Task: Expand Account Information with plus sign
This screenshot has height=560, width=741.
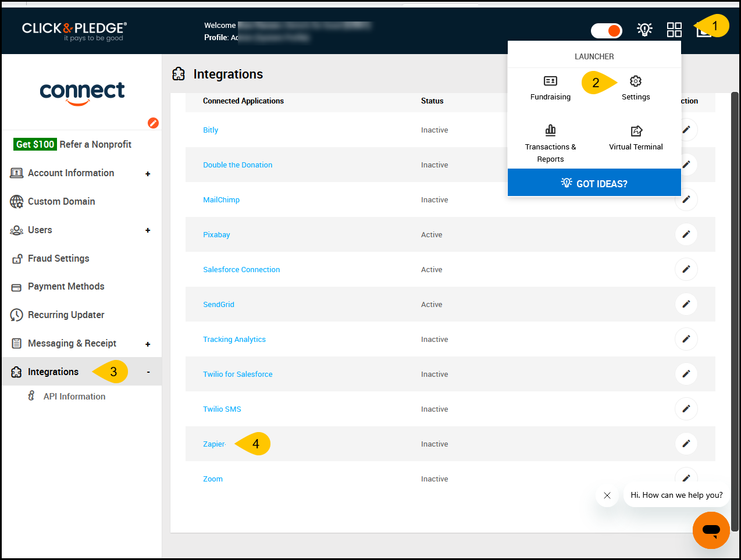Action: (x=148, y=174)
